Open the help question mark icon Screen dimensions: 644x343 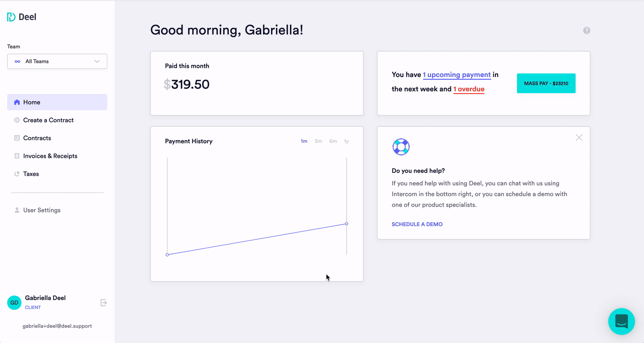587,30
